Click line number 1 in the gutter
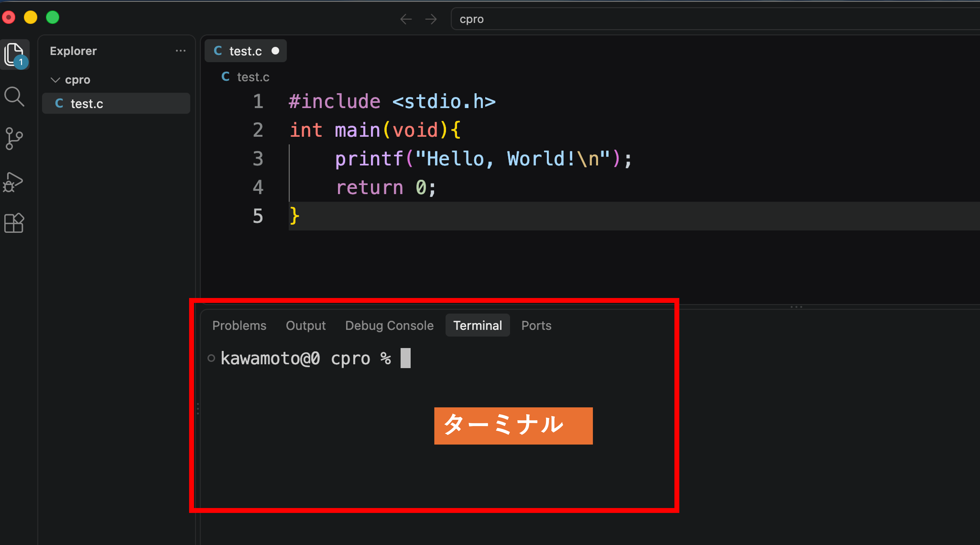 [258, 102]
